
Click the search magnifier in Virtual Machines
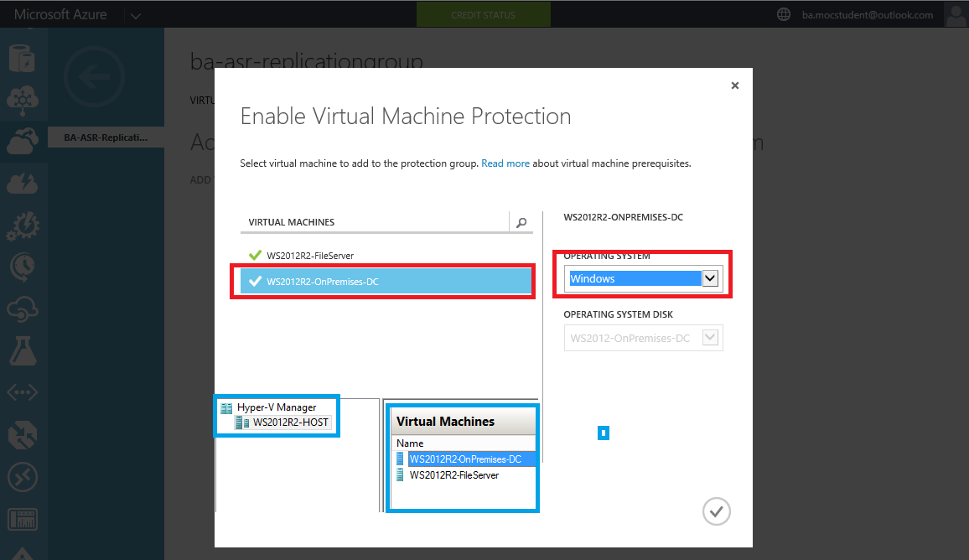point(521,222)
